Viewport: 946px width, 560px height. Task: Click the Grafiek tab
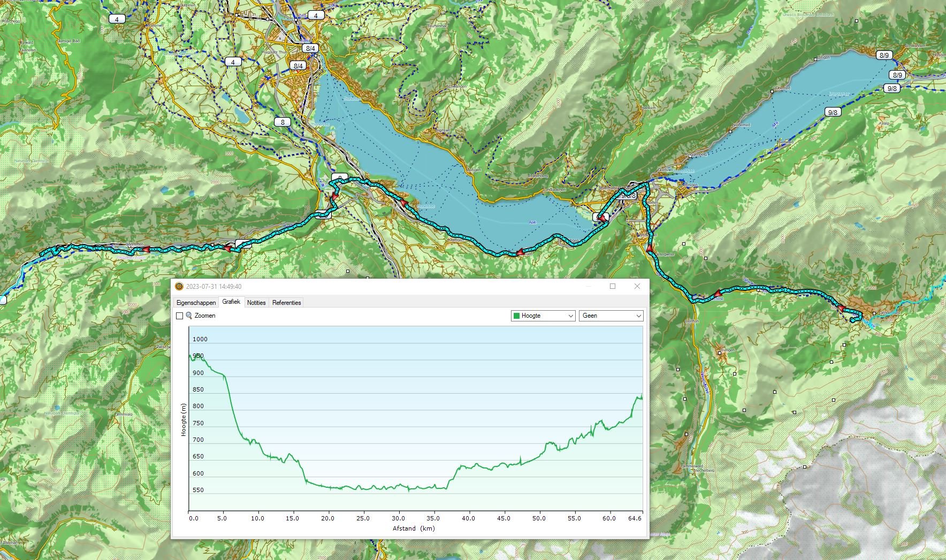231,302
